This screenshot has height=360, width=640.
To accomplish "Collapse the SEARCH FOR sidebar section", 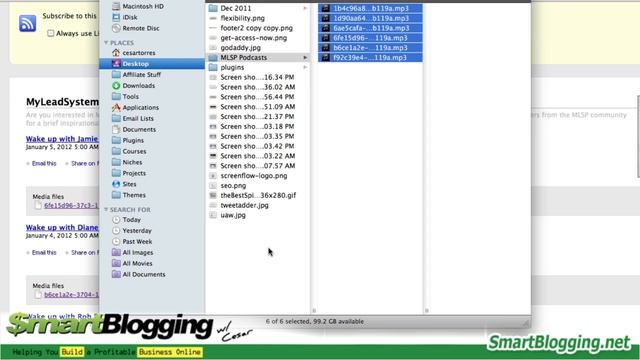I will click(x=106, y=210).
